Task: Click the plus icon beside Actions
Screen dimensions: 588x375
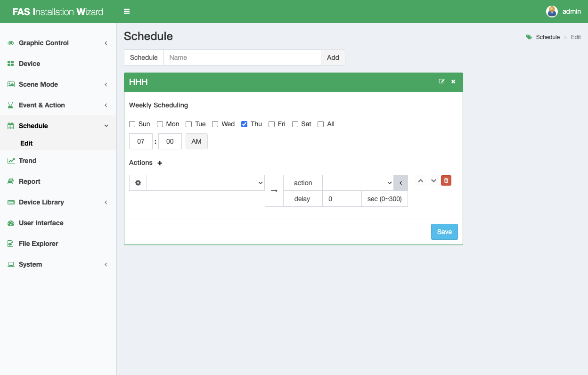Action: [160, 163]
